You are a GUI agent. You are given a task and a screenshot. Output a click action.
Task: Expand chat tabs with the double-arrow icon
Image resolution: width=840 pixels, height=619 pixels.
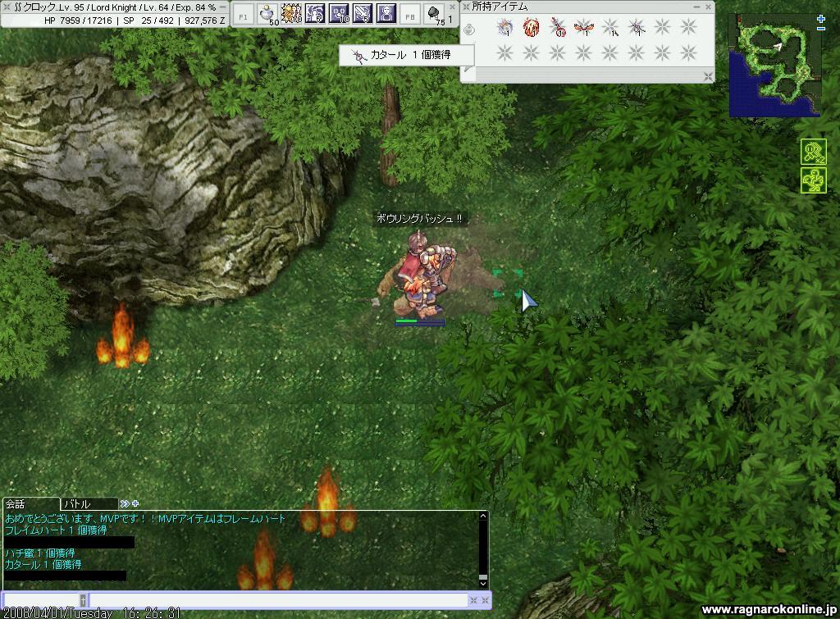click(125, 504)
